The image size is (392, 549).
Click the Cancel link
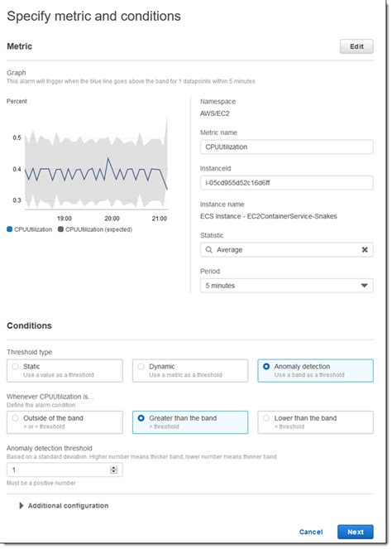pyautogui.click(x=310, y=532)
